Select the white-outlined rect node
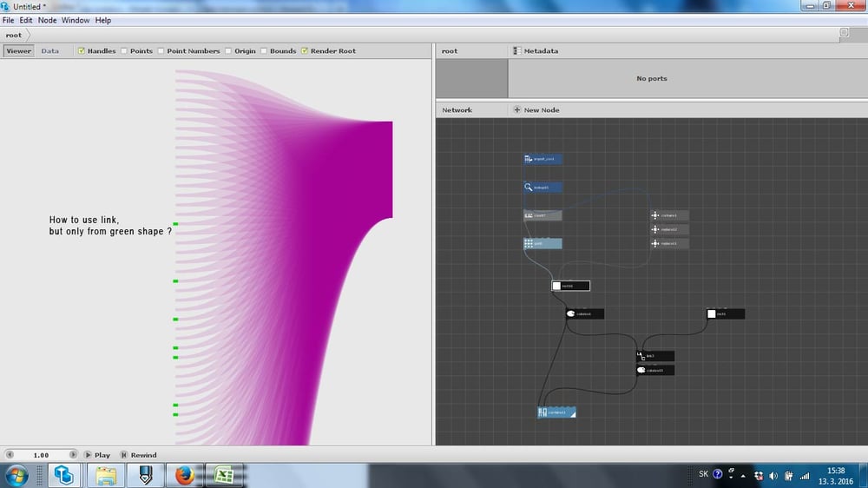Viewport: 868px width, 488px height. [x=571, y=286]
